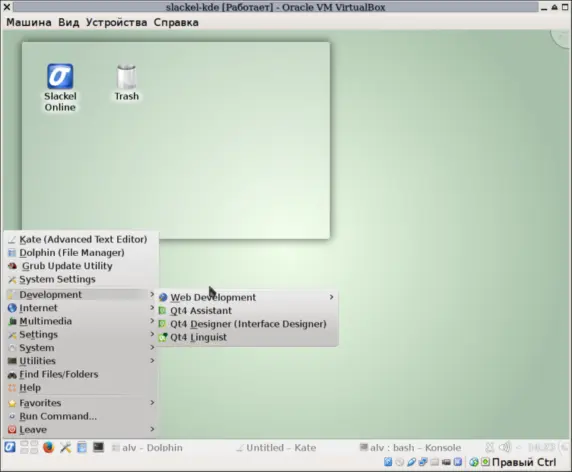The image size is (572, 472).
Task: Click the VirtualBox display status icon
Action: [458, 462]
